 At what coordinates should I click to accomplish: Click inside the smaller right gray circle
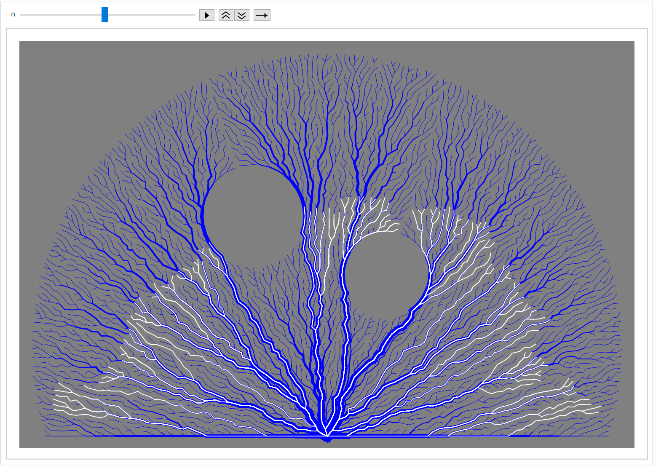point(387,273)
